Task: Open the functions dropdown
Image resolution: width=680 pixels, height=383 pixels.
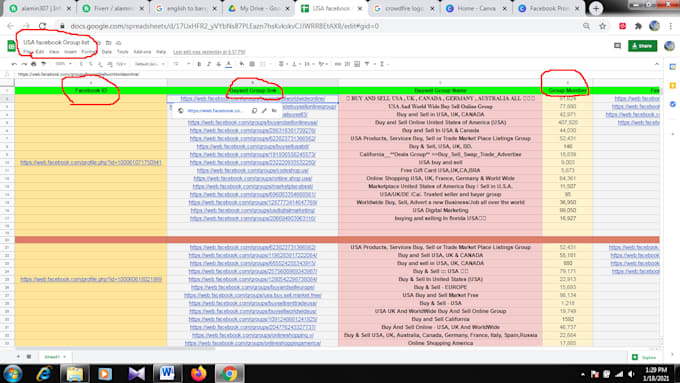Action: point(383,64)
